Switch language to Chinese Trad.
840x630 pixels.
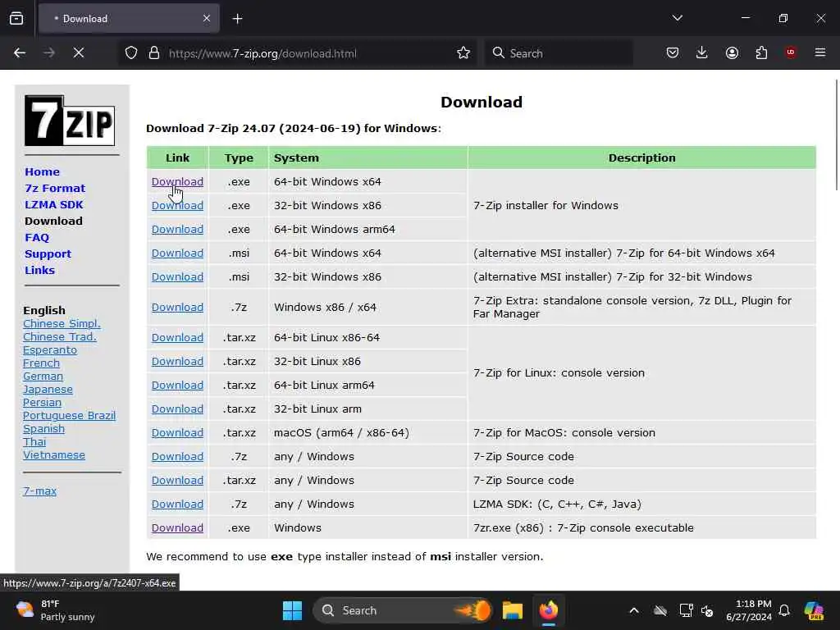coord(59,337)
